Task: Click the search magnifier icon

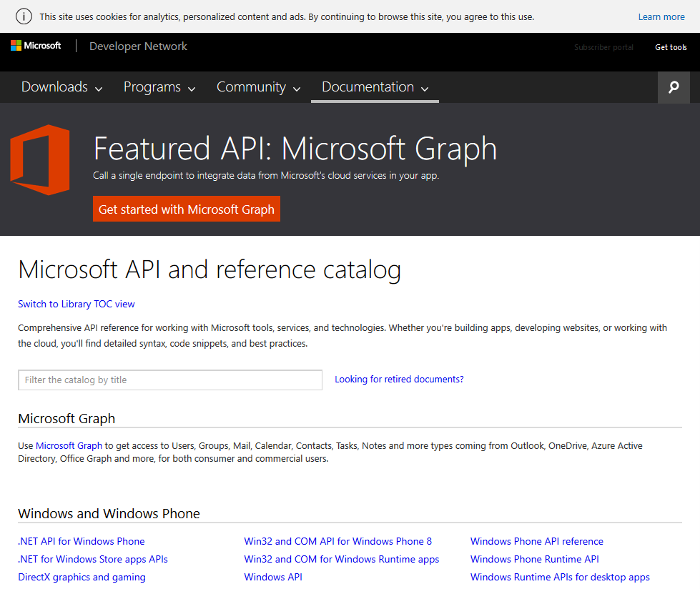Action: [x=674, y=87]
